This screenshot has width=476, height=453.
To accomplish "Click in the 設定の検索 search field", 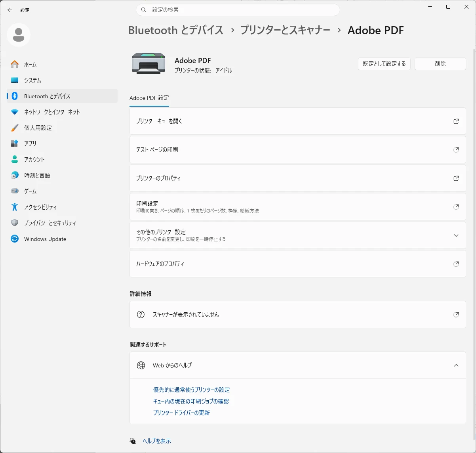I will coord(238,10).
